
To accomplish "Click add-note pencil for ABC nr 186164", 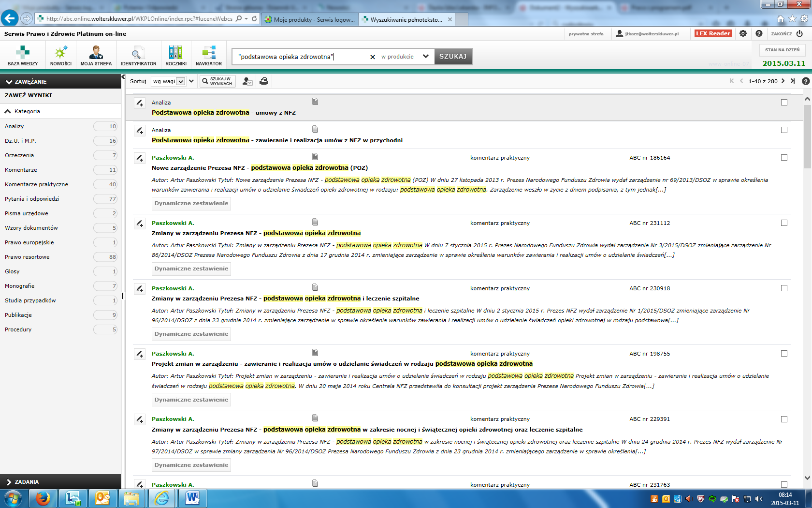I will point(140,158).
